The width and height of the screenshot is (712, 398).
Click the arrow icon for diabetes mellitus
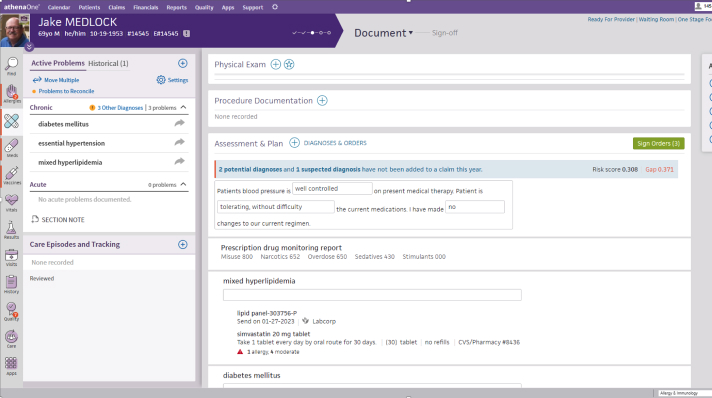coord(180,123)
